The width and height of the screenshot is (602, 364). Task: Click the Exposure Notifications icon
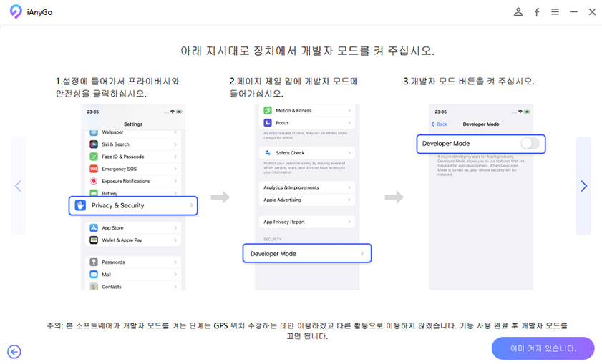(94, 181)
